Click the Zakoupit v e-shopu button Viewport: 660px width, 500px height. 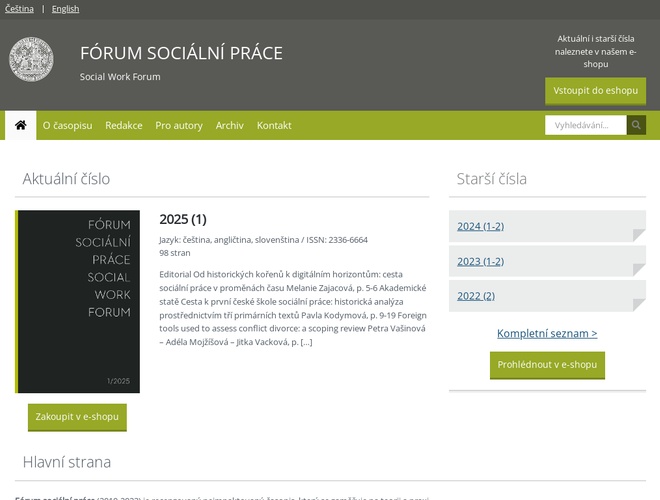click(x=77, y=416)
